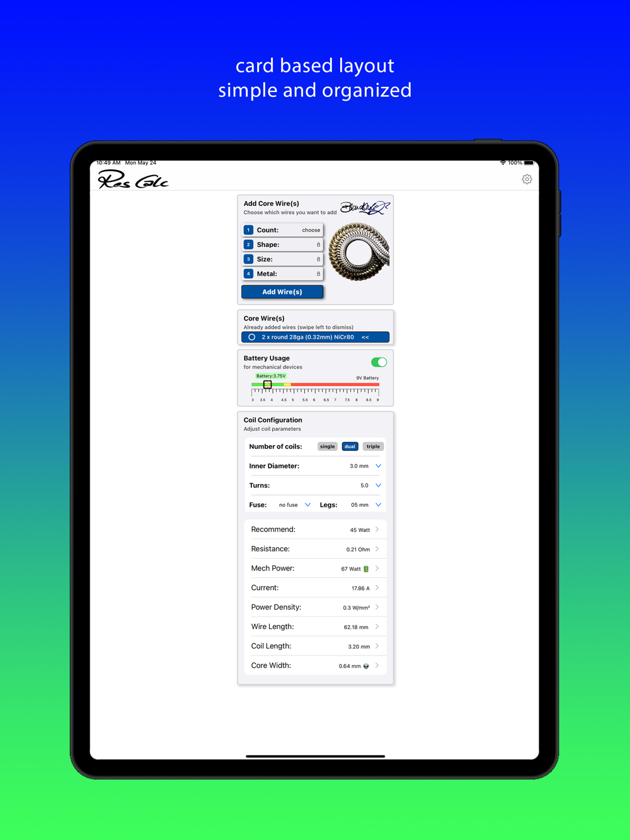Image resolution: width=630 pixels, height=840 pixels.
Task: Open Core Width details chevron
Action: [x=377, y=666]
